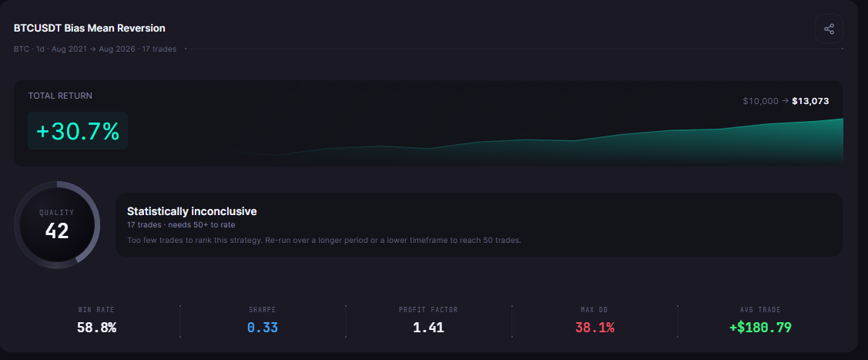Click the Quality 42 score ring
Viewport: 868px width, 360px height.
coord(57,225)
